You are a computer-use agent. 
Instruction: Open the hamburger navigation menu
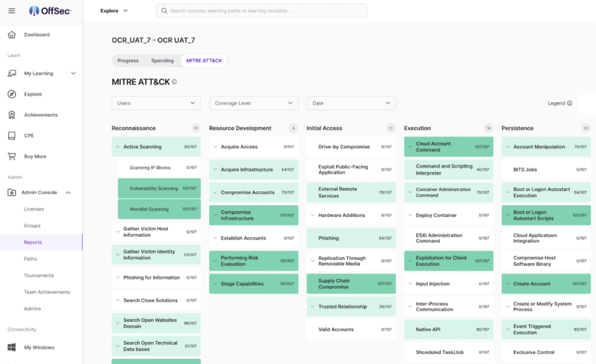point(11,11)
